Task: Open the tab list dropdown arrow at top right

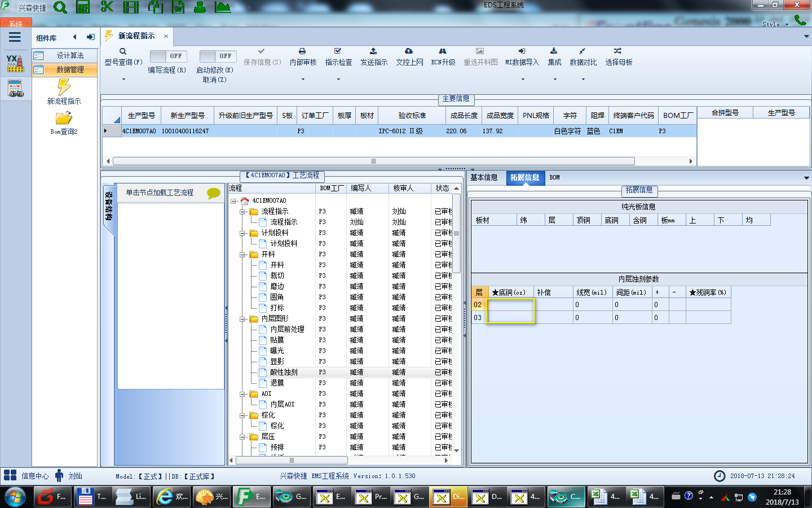Action: click(x=806, y=36)
